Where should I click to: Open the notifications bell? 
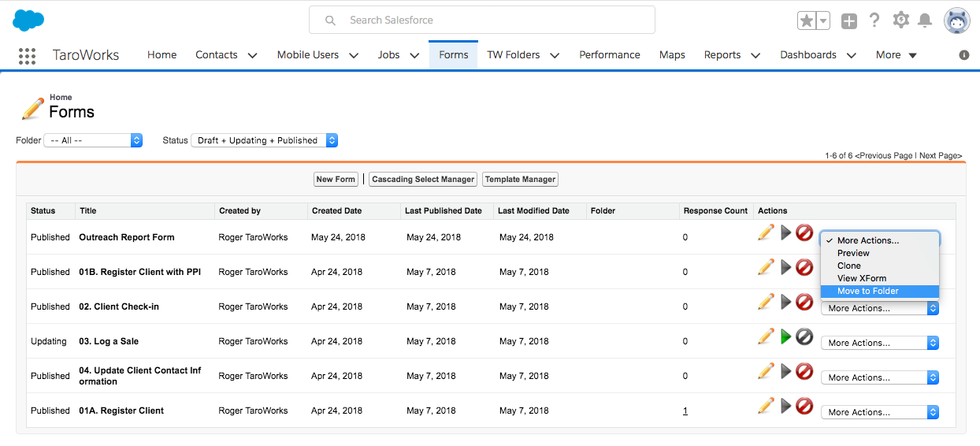tap(926, 21)
